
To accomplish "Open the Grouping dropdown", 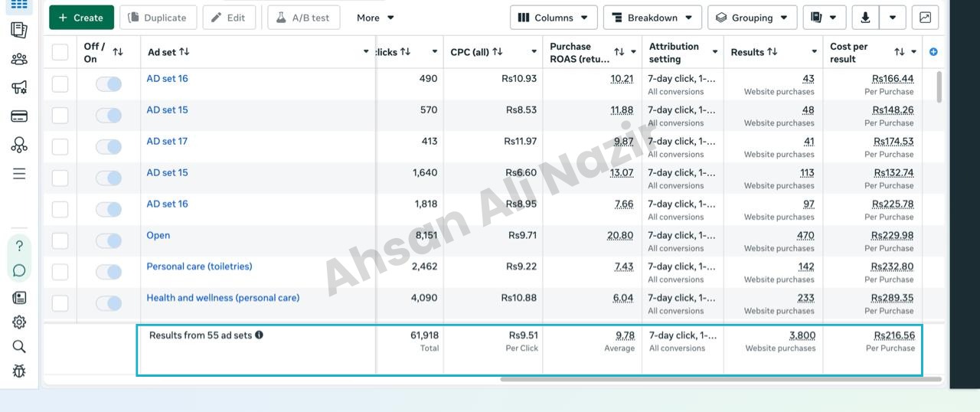I will (753, 18).
